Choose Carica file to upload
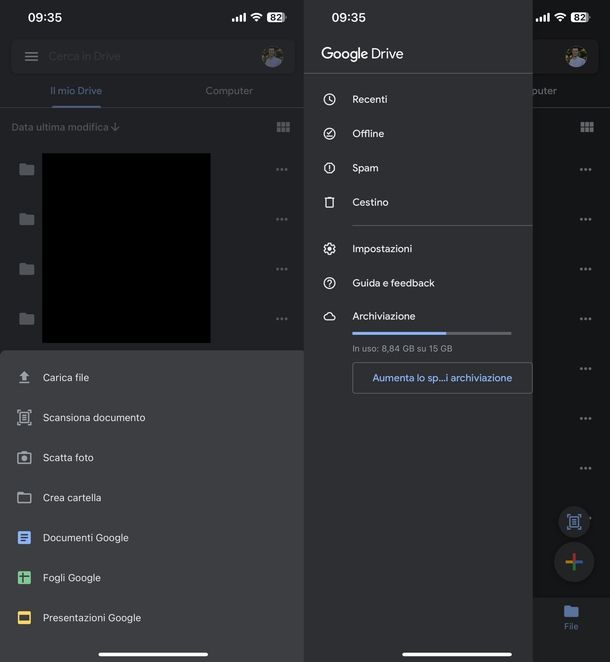The width and height of the screenshot is (610, 662). [x=66, y=378]
